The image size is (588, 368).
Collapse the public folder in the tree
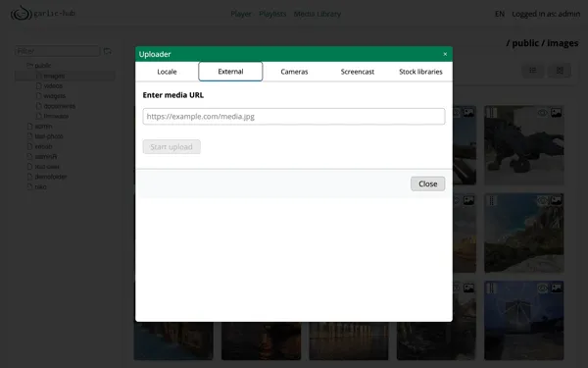30,66
